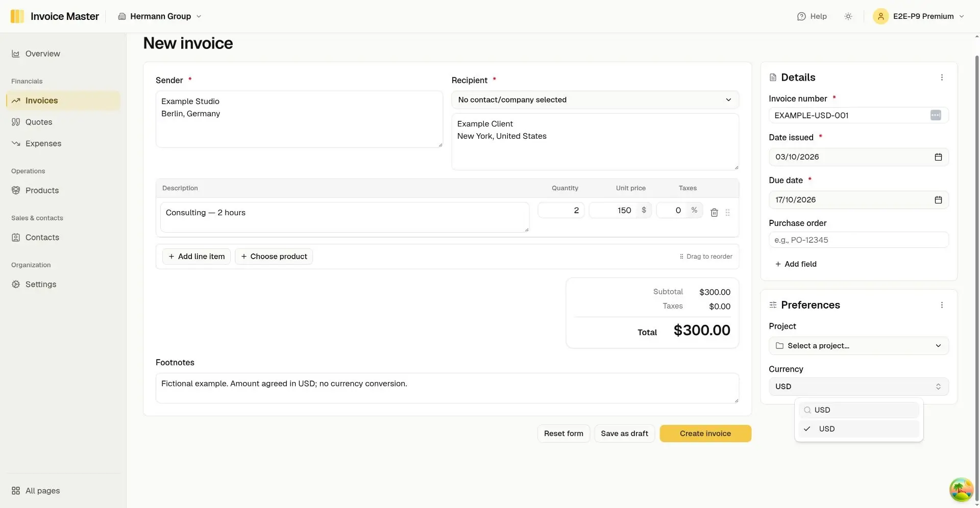The image size is (980, 508).
Task: Expand the E2E-P9 Premium account menu
Action: (x=919, y=16)
